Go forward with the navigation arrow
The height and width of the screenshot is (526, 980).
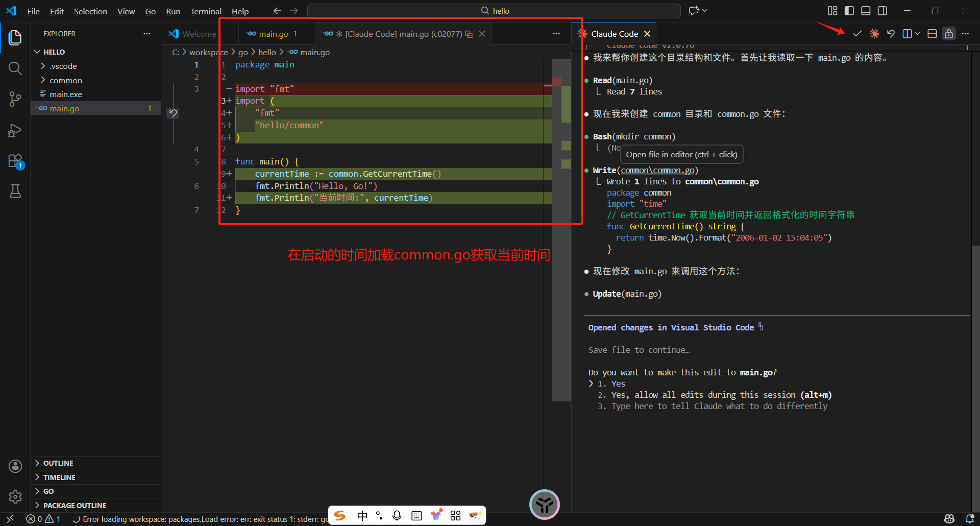point(294,11)
